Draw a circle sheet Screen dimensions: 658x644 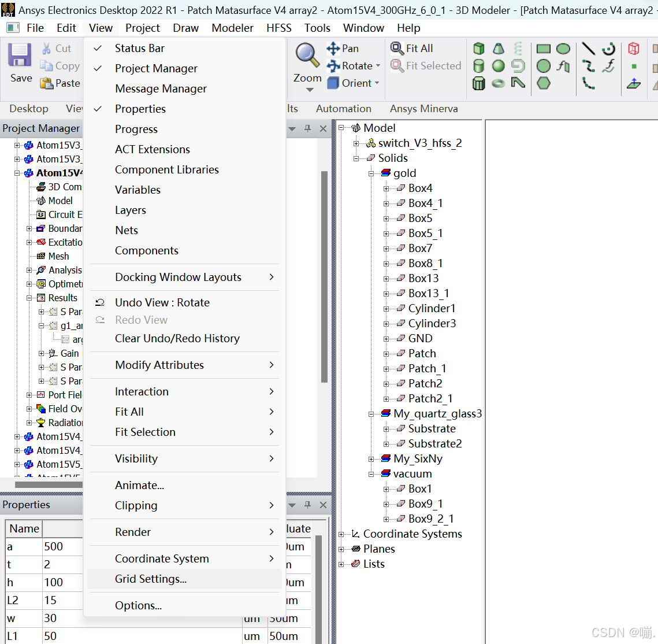click(x=544, y=66)
